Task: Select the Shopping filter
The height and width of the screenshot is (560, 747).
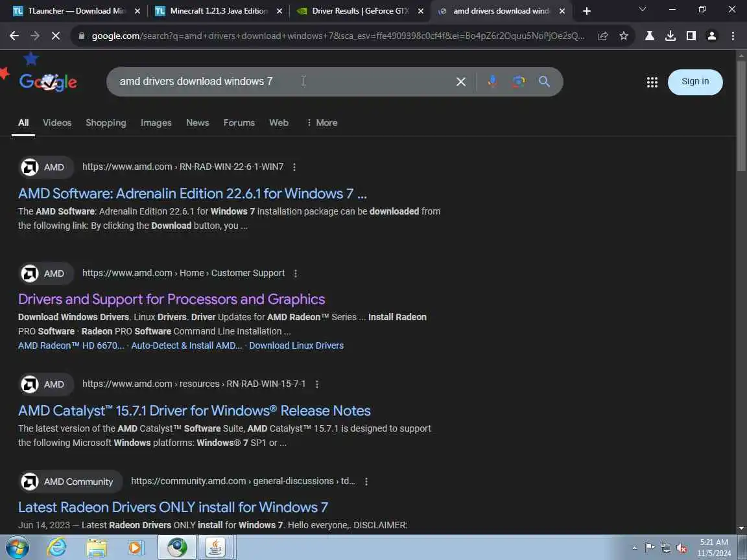Action: tap(106, 123)
